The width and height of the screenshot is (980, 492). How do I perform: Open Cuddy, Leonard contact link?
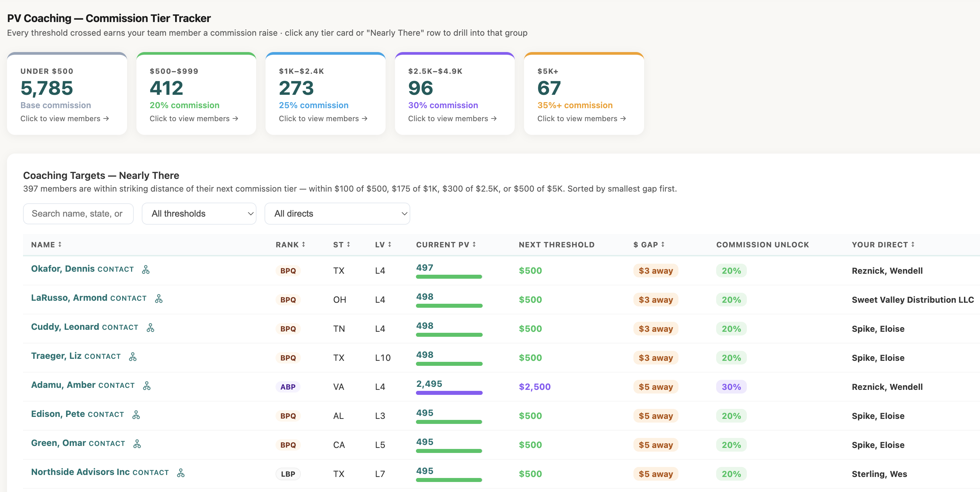[120, 327]
